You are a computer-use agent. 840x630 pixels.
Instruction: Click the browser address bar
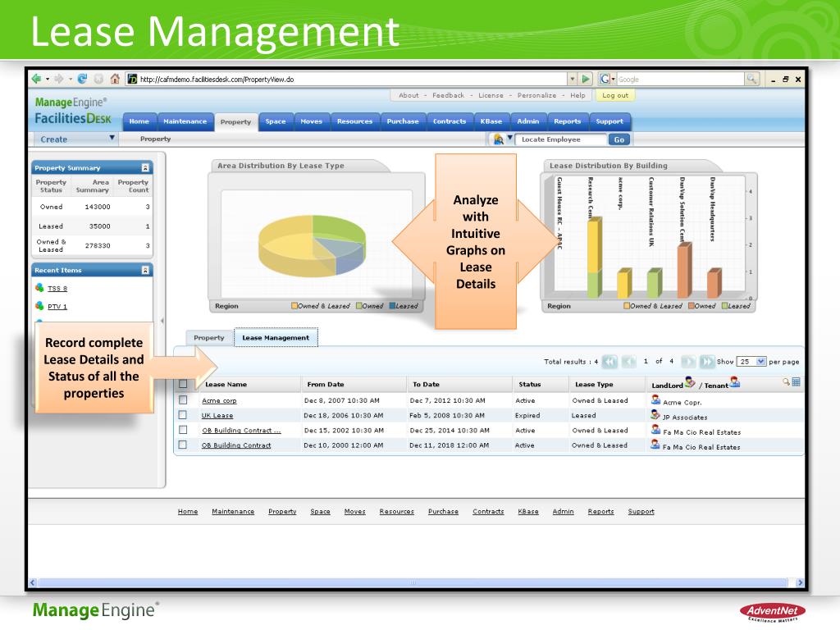pyautogui.click(x=347, y=80)
